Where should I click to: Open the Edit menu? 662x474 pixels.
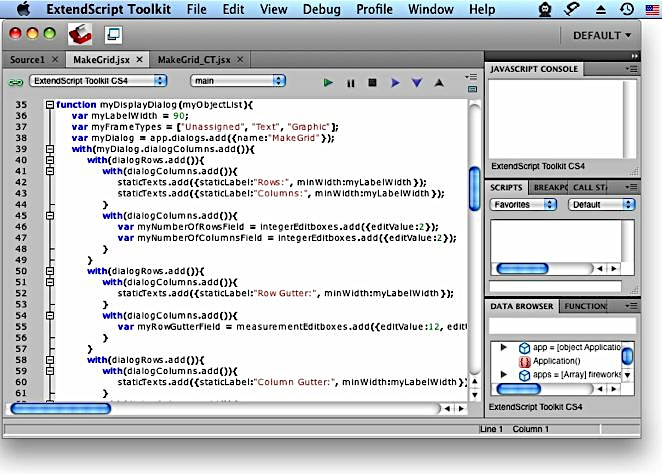point(233,9)
